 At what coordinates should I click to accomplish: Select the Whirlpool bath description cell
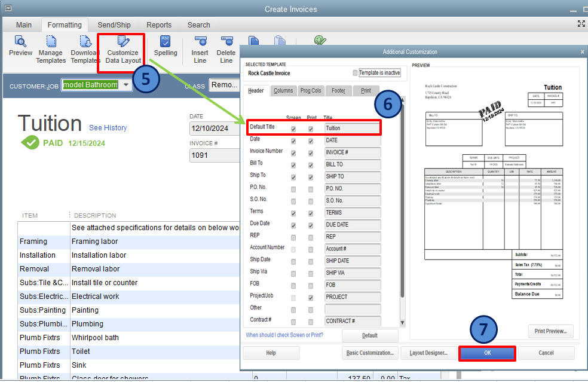pyautogui.click(x=155, y=338)
